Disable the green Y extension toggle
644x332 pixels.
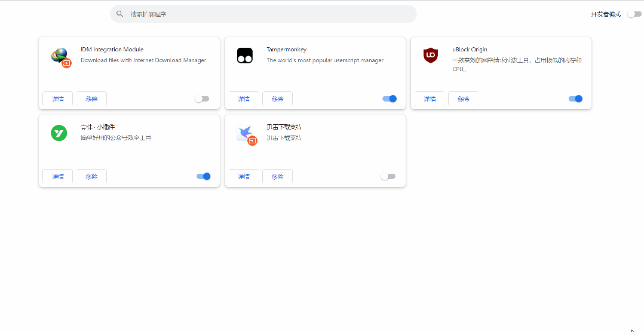pos(204,176)
